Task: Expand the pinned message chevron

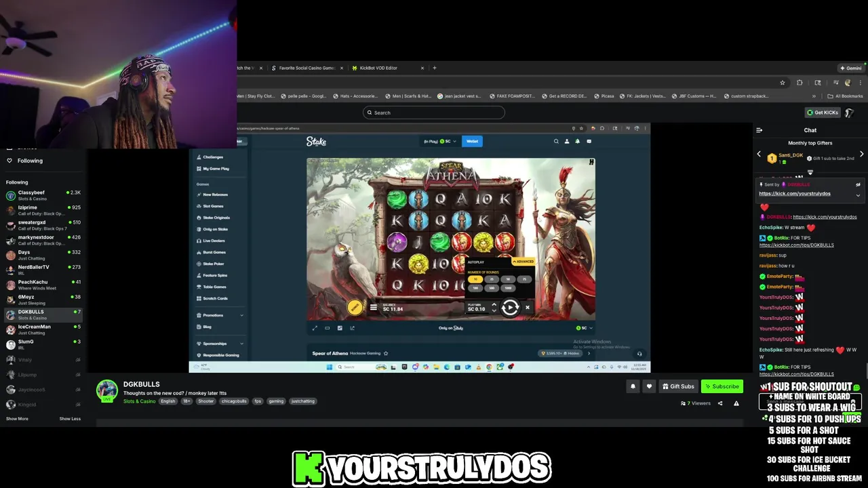Action: (858, 195)
